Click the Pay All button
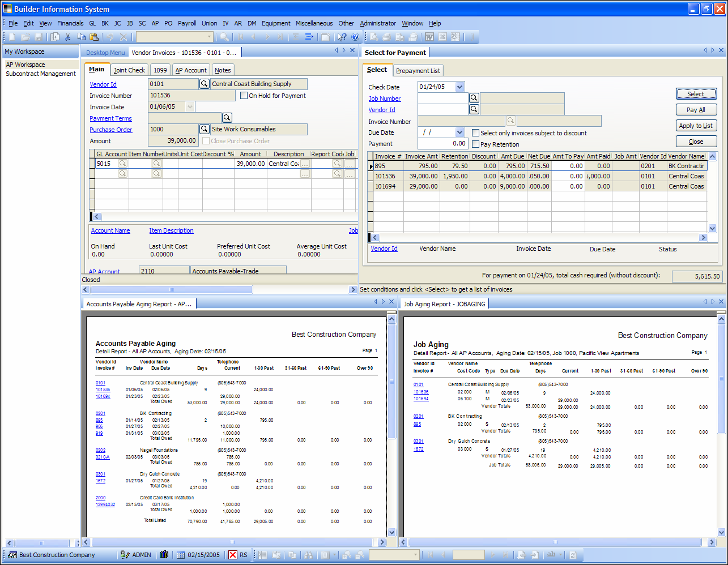728x565 pixels. [x=696, y=110]
